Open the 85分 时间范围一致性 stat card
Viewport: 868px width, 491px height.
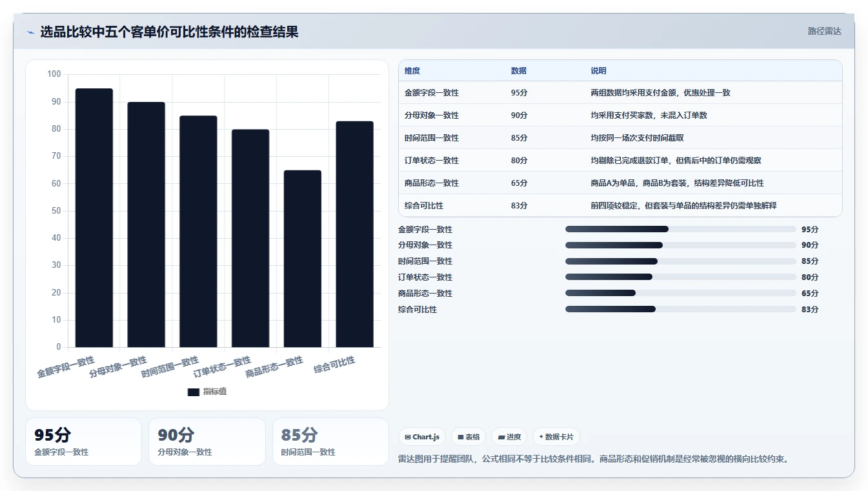pyautogui.click(x=330, y=442)
